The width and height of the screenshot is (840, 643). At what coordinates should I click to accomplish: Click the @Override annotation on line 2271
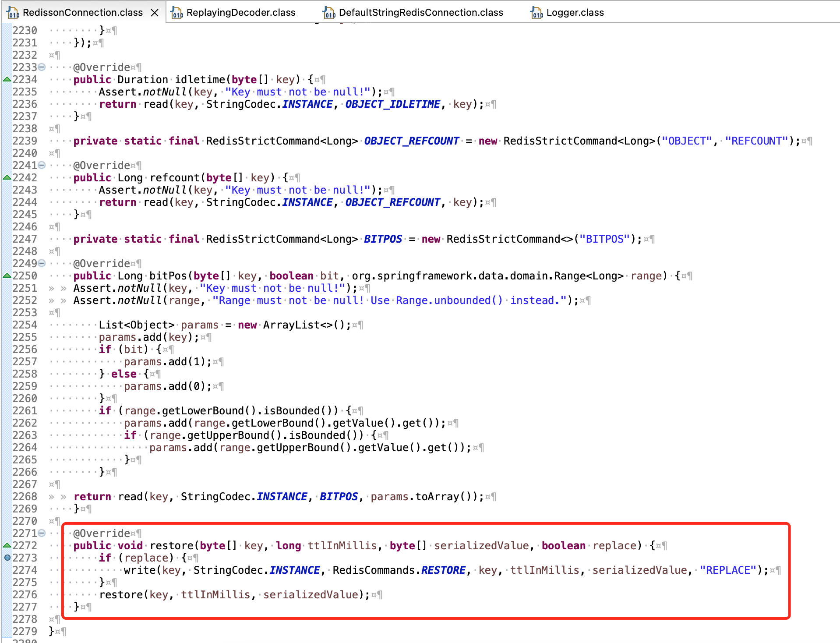102,533
